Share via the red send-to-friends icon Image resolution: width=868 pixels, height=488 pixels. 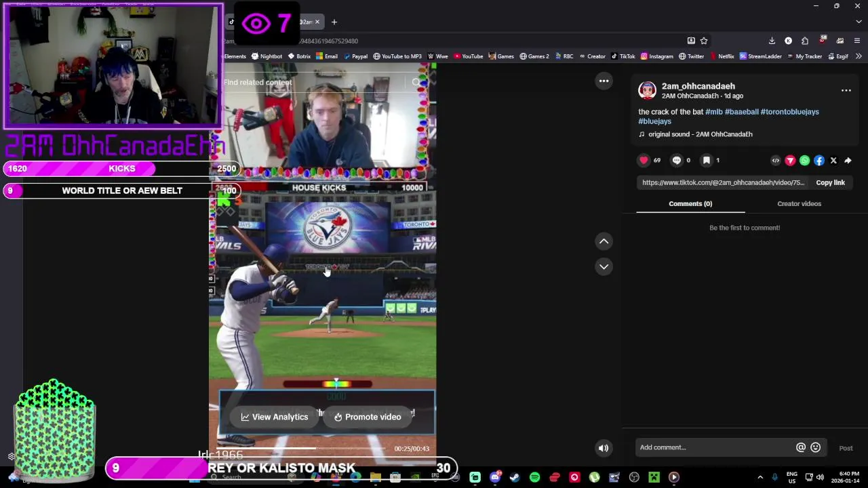click(790, 161)
